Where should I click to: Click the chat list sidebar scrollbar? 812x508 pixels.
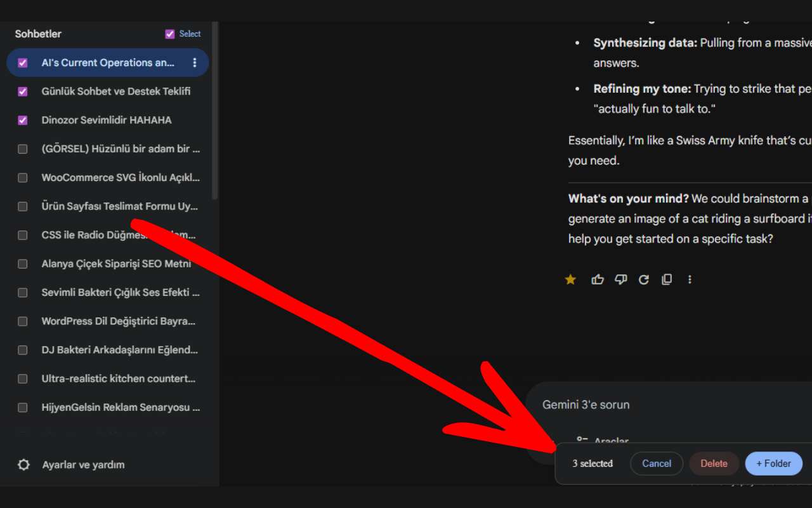[215, 111]
